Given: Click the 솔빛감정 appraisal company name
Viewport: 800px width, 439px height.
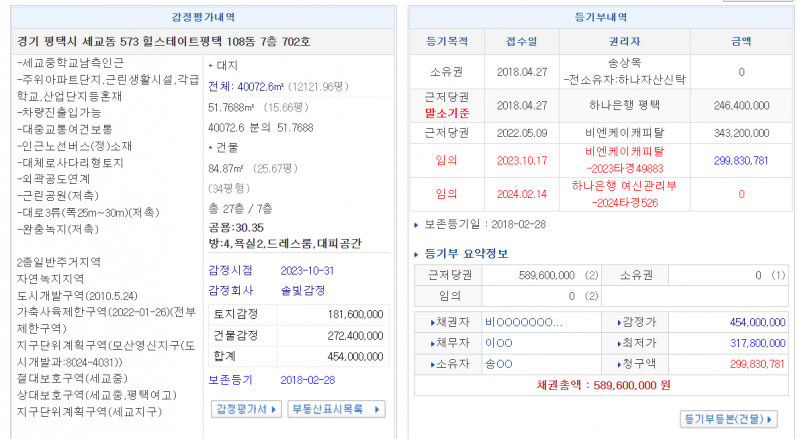Looking at the screenshot, I should point(302,288).
